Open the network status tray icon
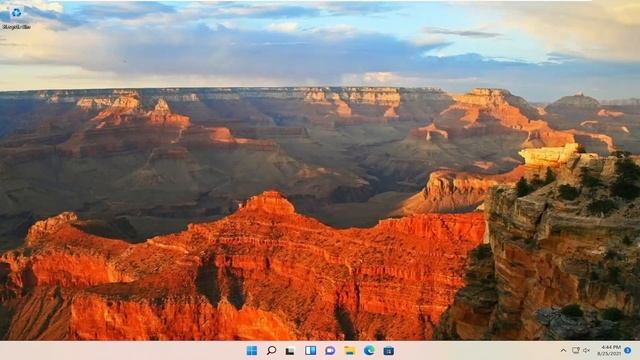 pyautogui.click(x=576, y=351)
